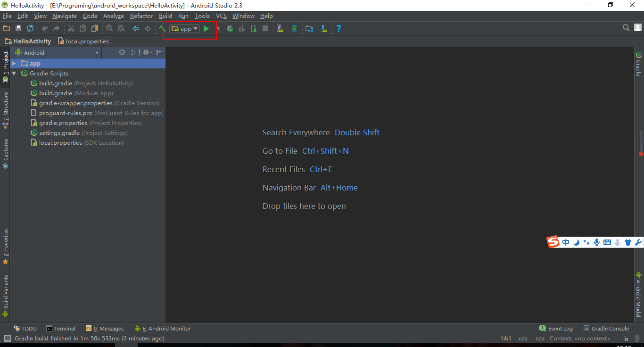
Task: Click the green Run app button
Action: click(x=206, y=29)
